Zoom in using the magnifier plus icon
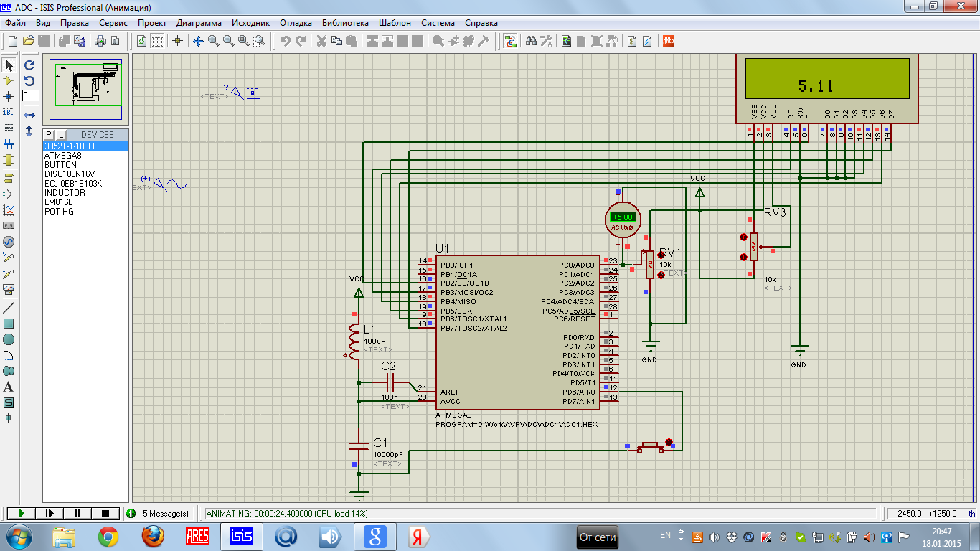This screenshot has height=551, width=980. pos(214,41)
